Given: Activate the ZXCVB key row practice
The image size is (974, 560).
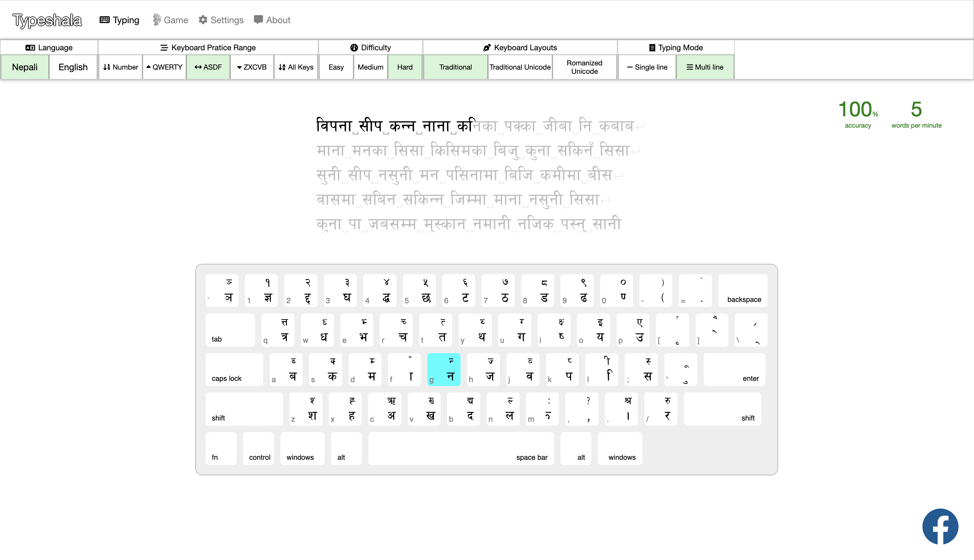Looking at the screenshot, I should [x=252, y=67].
